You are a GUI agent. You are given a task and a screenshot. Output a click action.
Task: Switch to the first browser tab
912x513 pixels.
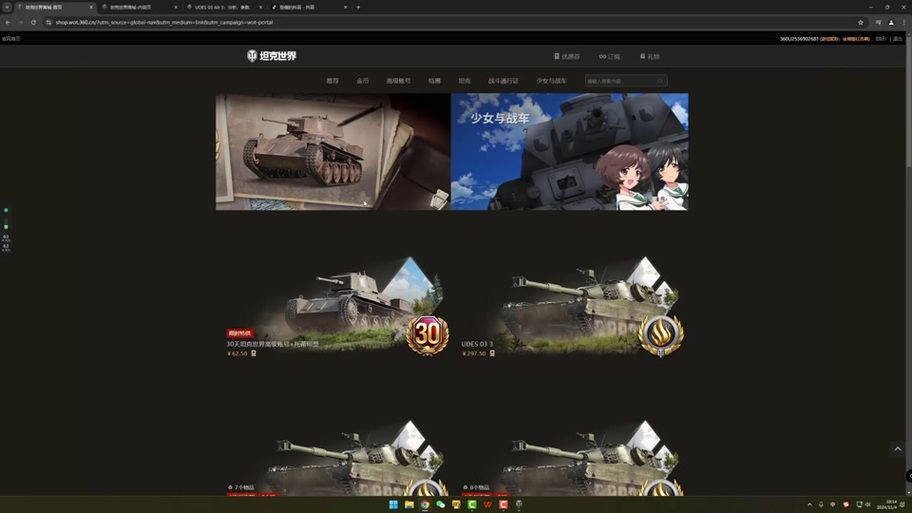click(x=52, y=7)
